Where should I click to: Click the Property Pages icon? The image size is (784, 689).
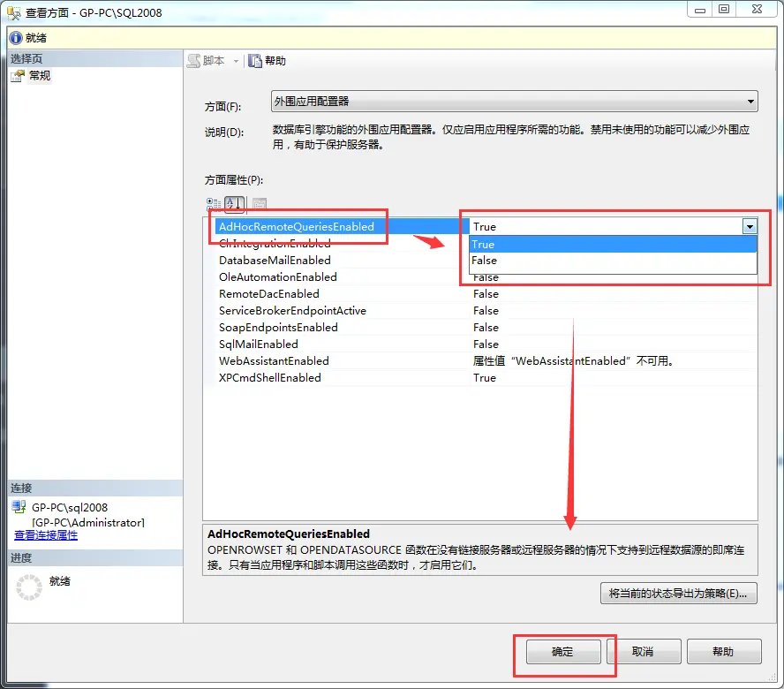tap(259, 204)
